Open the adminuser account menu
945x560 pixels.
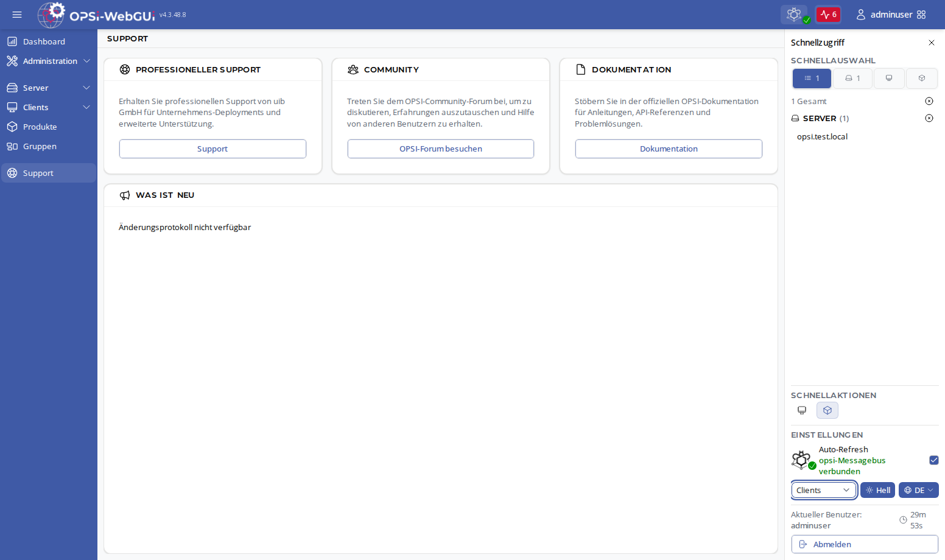coord(884,15)
